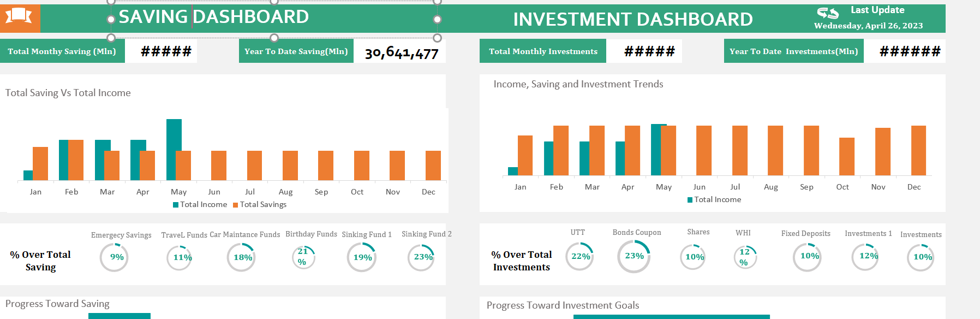Click the INVESTMENT DASHBOARD heading
This screenshot has width=980, height=319.
pos(632,20)
